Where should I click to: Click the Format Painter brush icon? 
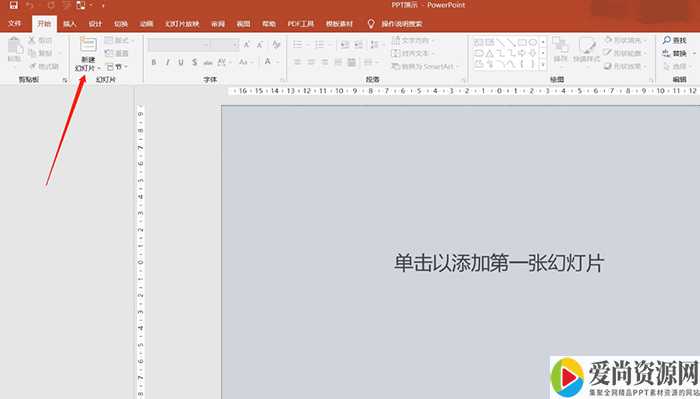pyautogui.click(x=33, y=66)
